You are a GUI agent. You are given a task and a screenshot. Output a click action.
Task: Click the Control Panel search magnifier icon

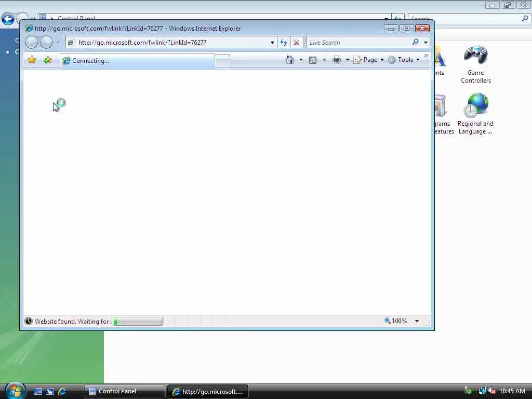click(x=525, y=19)
